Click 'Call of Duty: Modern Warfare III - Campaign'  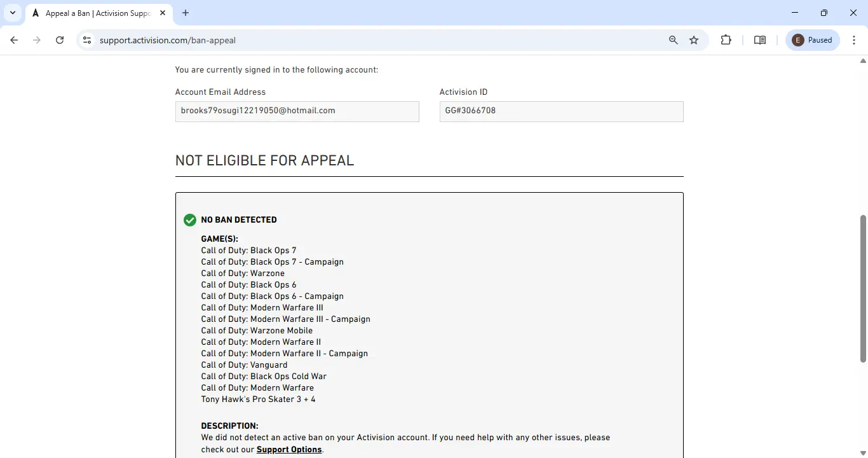click(286, 319)
